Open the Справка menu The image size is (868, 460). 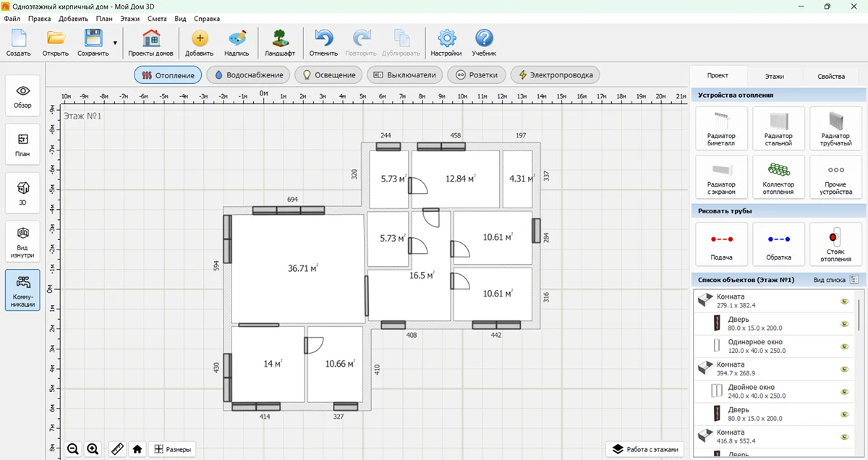pyautogui.click(x=207, y=18)
